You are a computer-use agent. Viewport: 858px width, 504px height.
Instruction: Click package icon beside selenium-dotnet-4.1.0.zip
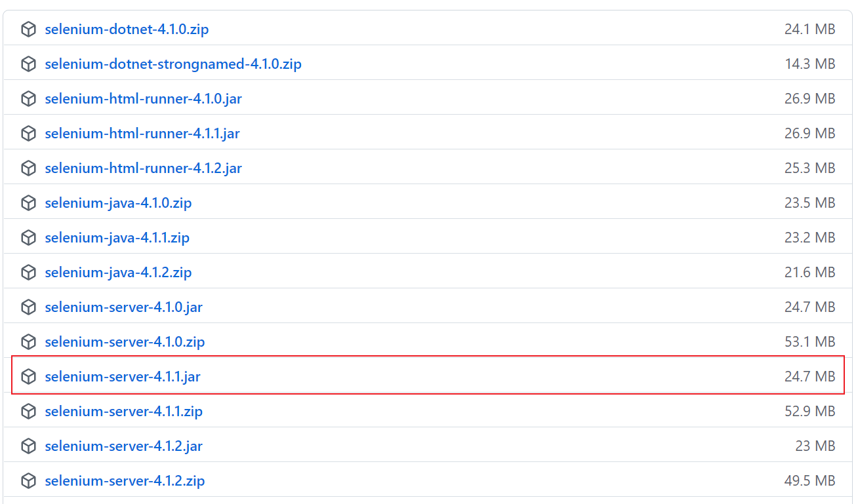[x=28, y=29]
